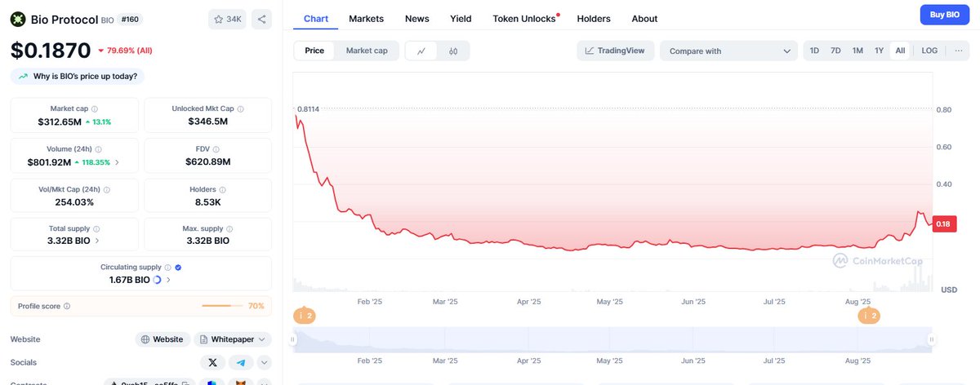Screen dimensions: 980x385
Task: Click the FDV info icon
Action: tap(218, 149)
